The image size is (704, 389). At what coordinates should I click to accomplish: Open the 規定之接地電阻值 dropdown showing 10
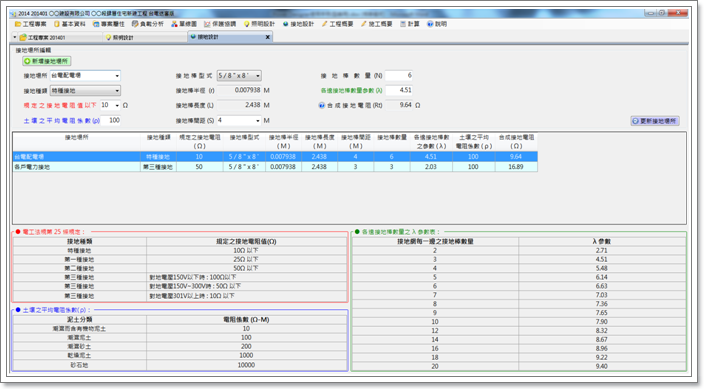110,105
